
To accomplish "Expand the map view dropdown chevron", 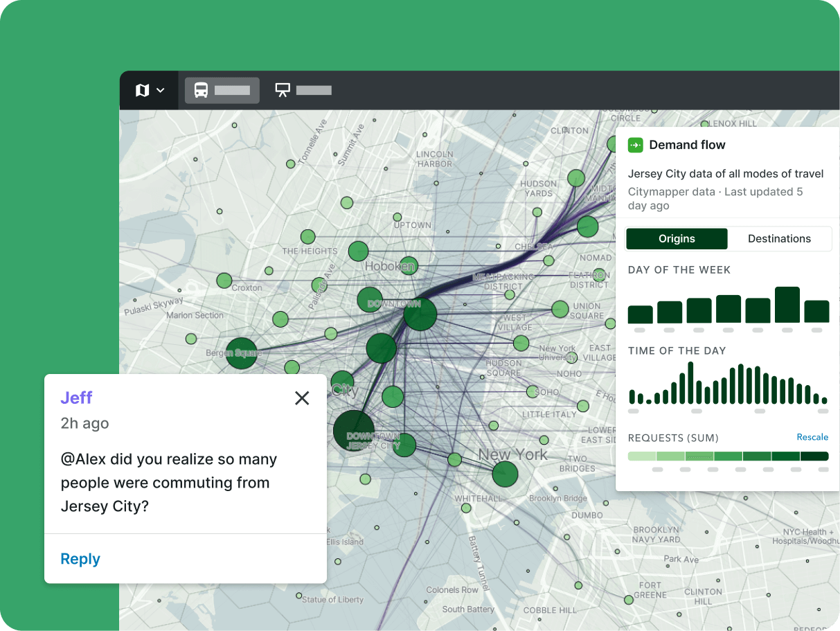I will click(161, 91).
